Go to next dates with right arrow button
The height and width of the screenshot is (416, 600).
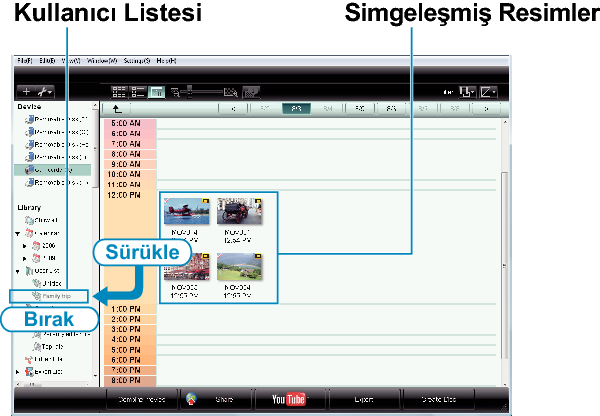(487, 109)
